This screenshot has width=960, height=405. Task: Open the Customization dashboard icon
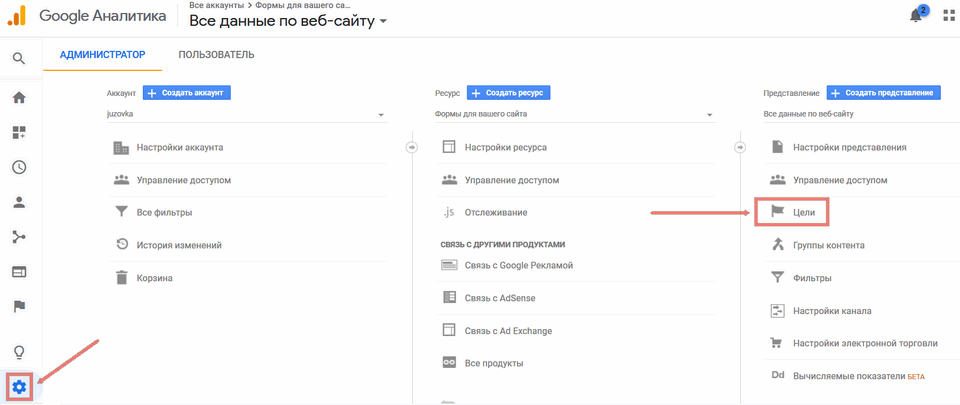tap(18, 133)
